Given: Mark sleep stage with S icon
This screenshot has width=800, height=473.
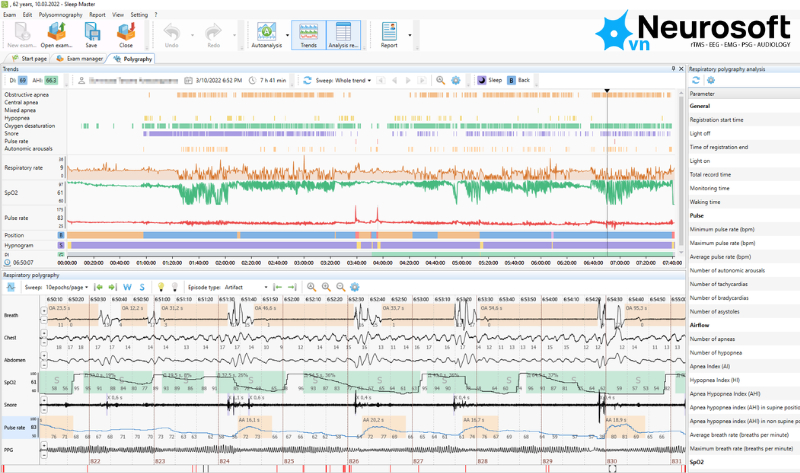Looking at the screenshot, I should [142, 287].
